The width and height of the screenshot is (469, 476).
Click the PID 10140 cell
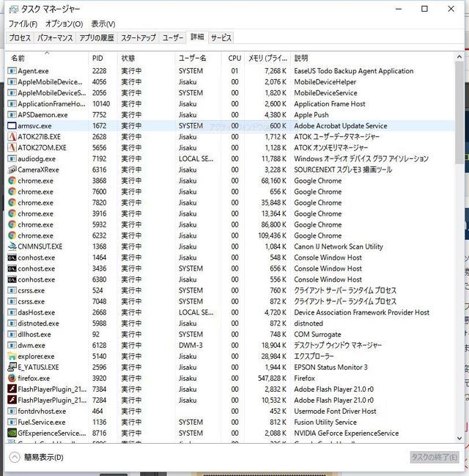click(101, 104)
